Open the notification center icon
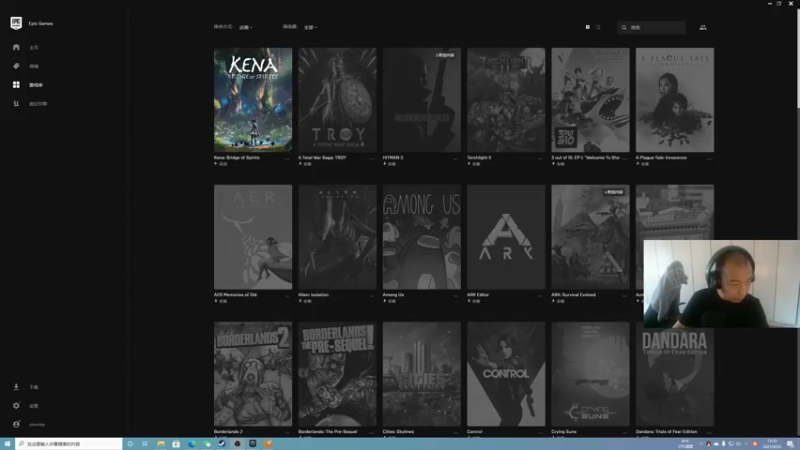800x450 pixels. 790,444
